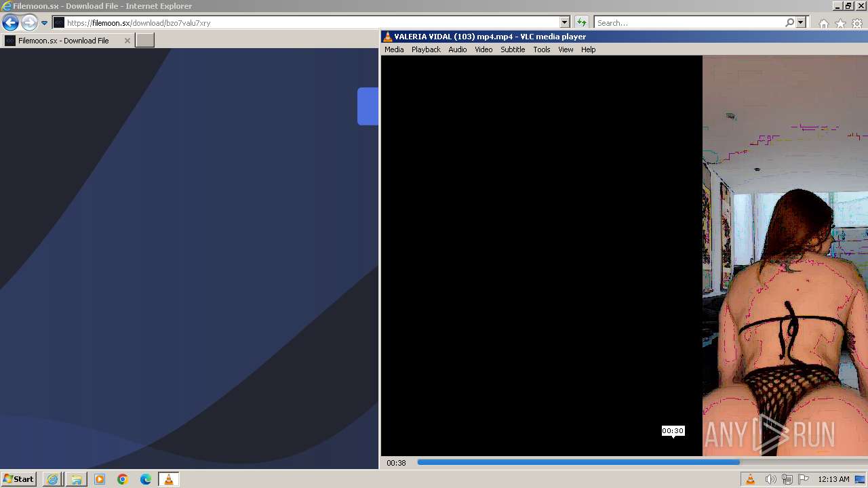Open the network tray icon
Image resolution: width=868 pixels, height=488 pixels.
click(787, 479)
